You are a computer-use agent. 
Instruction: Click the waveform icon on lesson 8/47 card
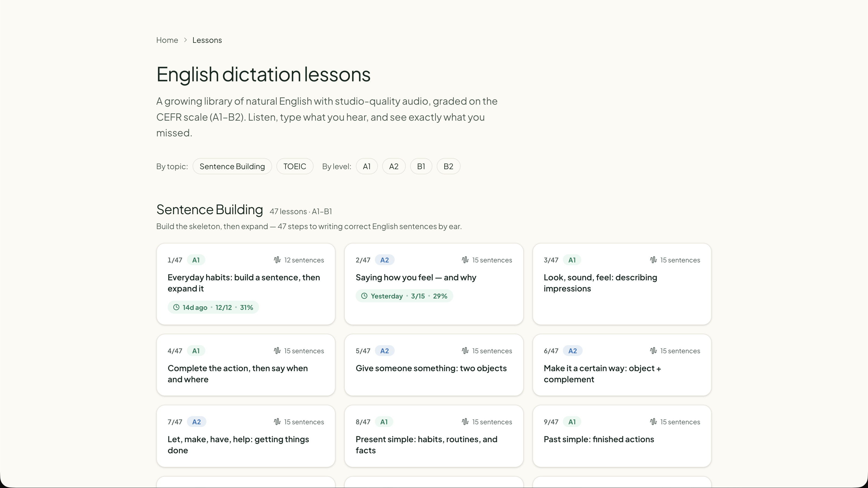coord(465,422)
